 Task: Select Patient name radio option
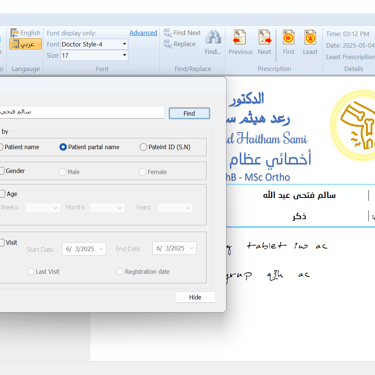click(19, 147)
